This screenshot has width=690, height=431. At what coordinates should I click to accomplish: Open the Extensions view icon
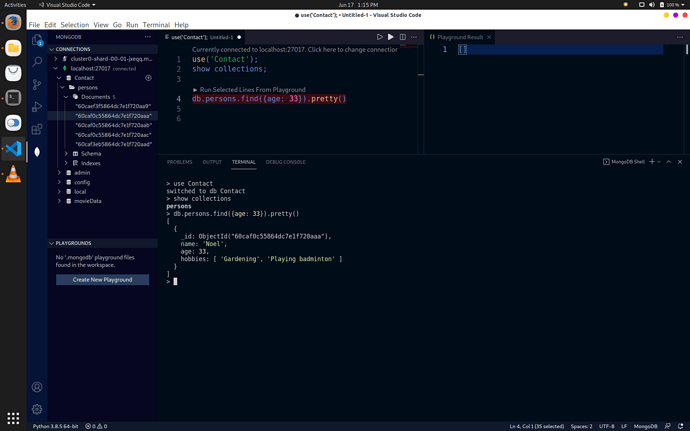pos(37,128)
